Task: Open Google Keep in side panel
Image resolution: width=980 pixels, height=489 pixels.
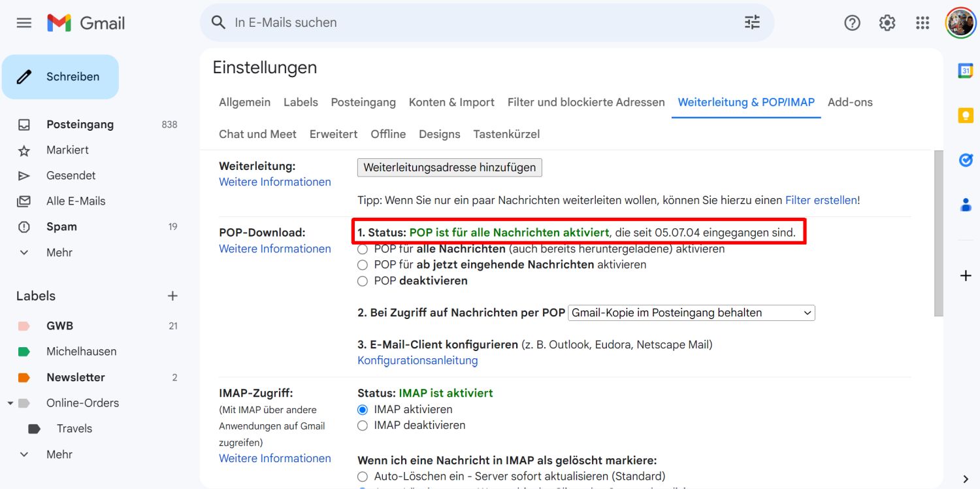Action: tap(966, 116)
